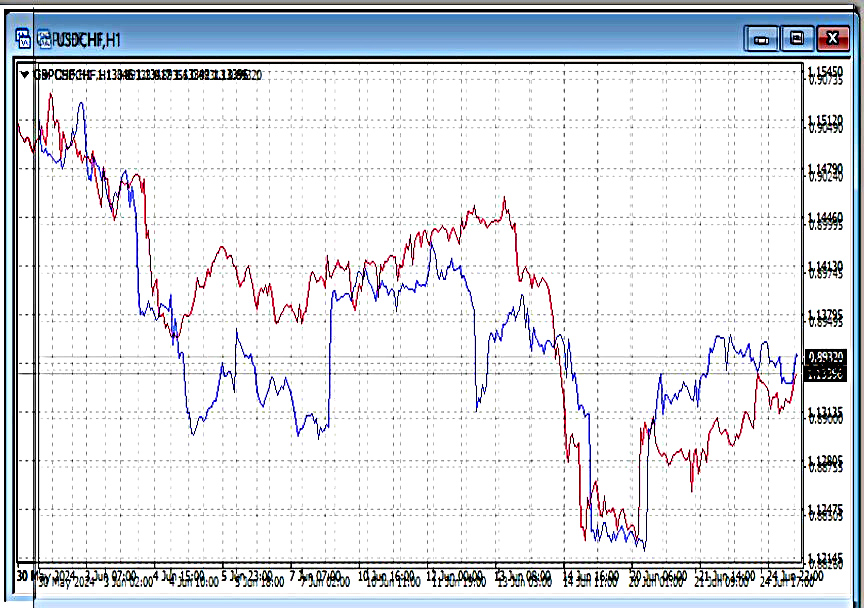Image resolution: width=864 pixels, height=608 pixels.
Task: Close the USDCHF,H1 chart window
Action: point(833,39)
